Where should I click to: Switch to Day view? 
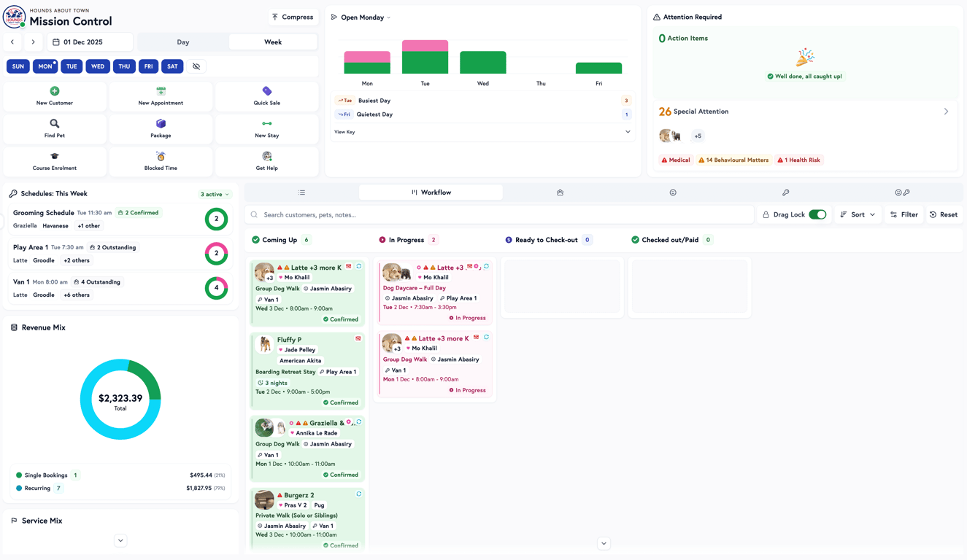(x=183, y=42)
